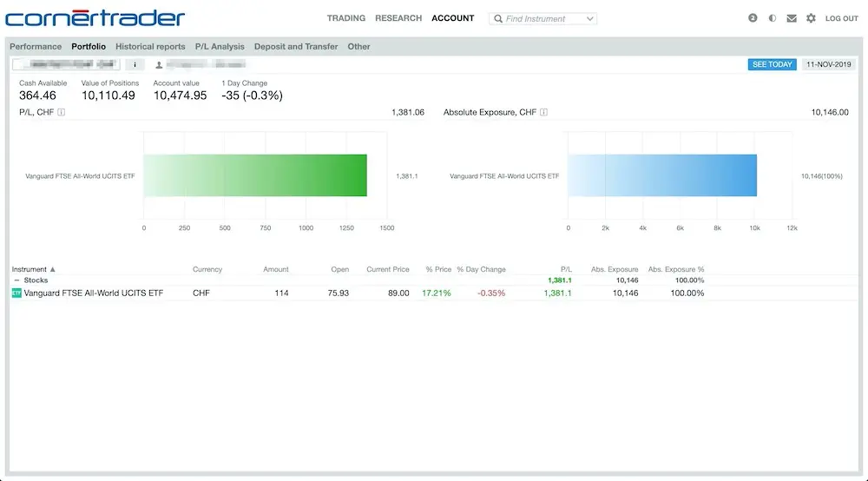868x481 pixels.
Task: Click the 10,146(100%) bar label
Action: [821, 176]
